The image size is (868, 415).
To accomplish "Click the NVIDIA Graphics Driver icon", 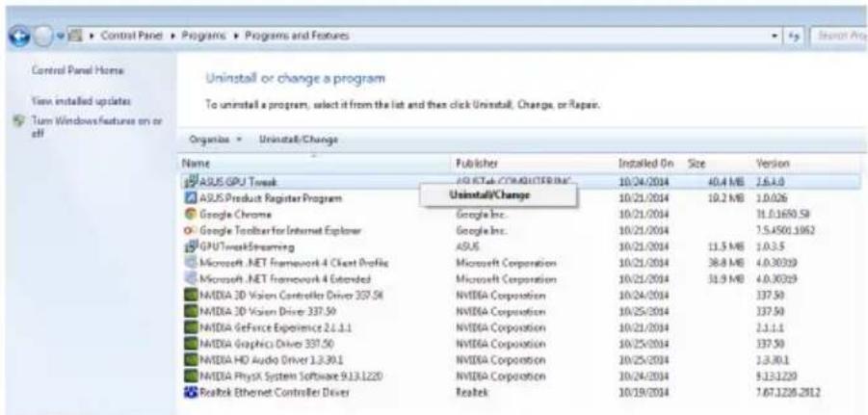I will tap(191, 344).
